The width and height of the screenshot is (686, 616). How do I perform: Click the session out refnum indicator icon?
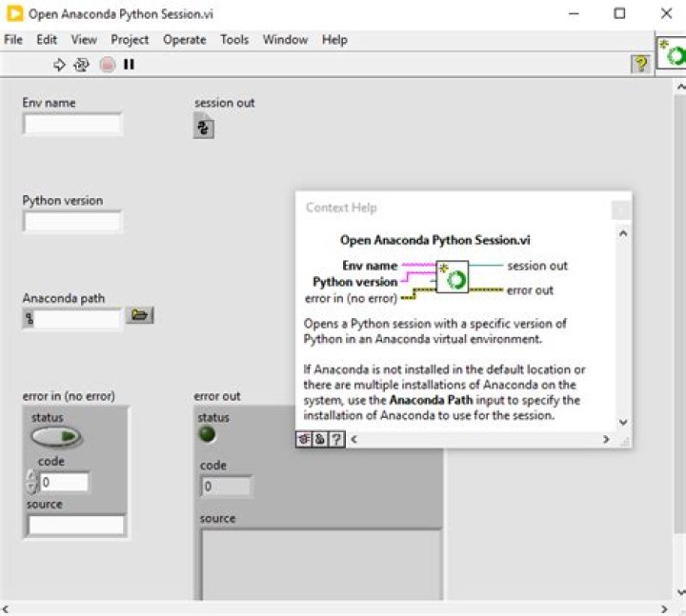(x=204, y=126)
